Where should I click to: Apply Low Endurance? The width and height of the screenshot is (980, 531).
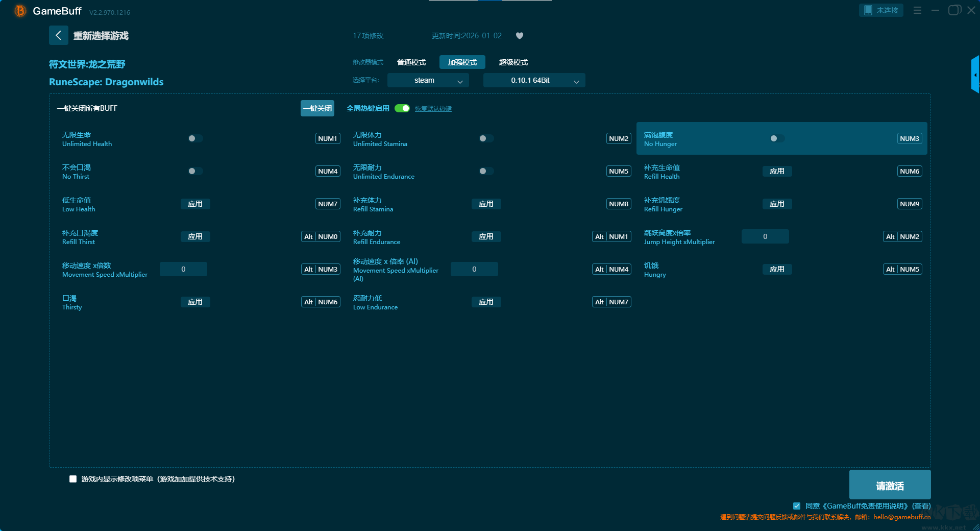pyautogui.click(x=486, y=302)
